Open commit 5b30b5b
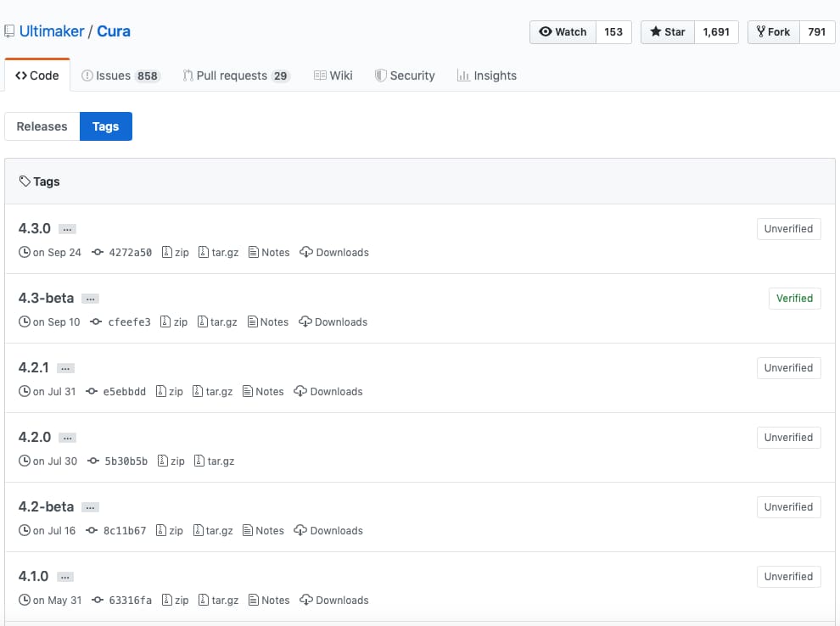 (x=117, y=461)
